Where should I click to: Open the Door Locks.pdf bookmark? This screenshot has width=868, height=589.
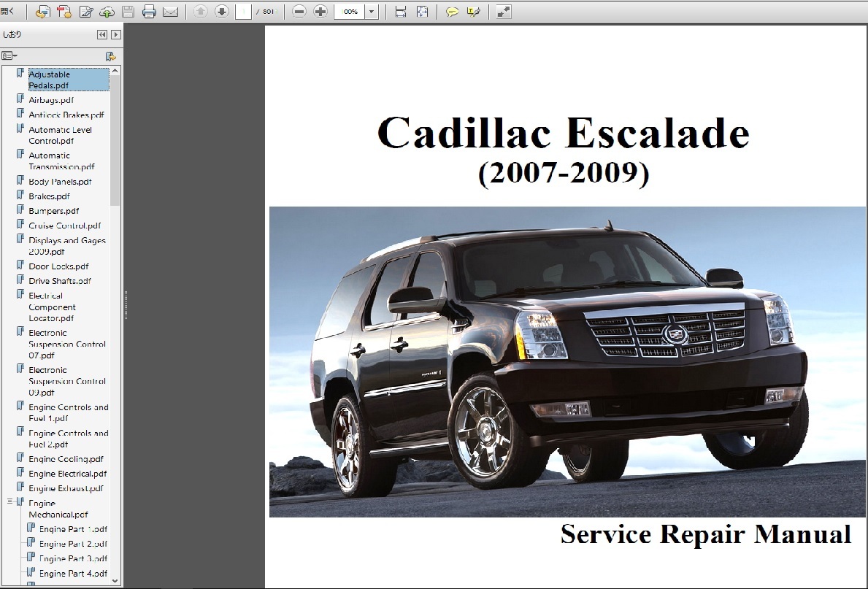tap(58, 266)
